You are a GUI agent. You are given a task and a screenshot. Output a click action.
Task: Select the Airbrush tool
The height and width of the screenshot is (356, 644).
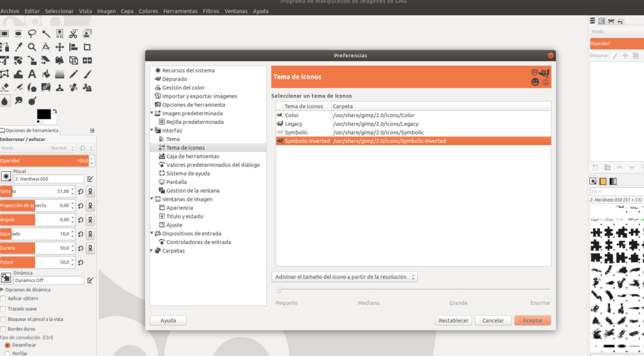[18, 87]
